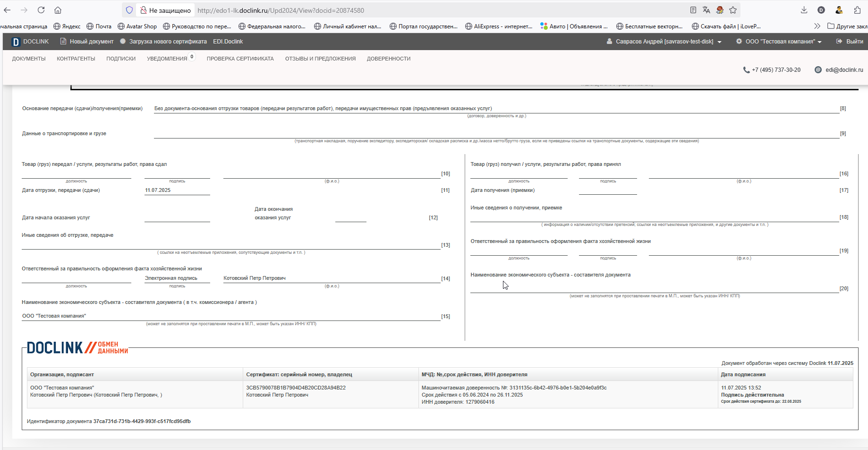Open the УВЕДОМЛЕНИЯ menu
The width and height of the screenshot is (868, 450).
167,59
